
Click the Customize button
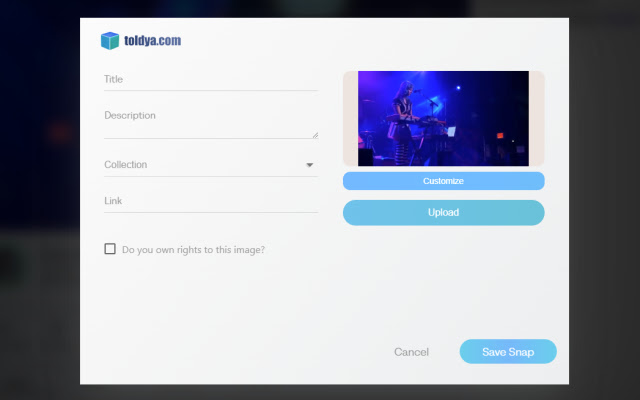[x=443, y=181]
